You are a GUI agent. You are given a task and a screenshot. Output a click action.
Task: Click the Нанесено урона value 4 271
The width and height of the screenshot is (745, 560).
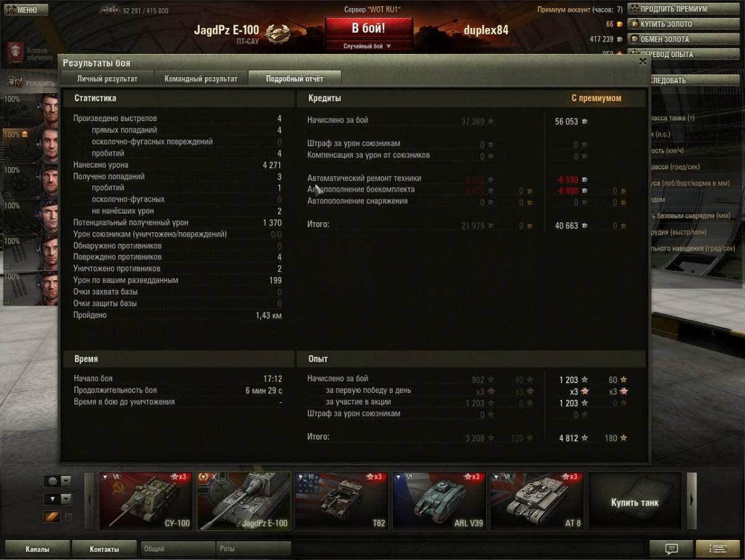(272, 165)
